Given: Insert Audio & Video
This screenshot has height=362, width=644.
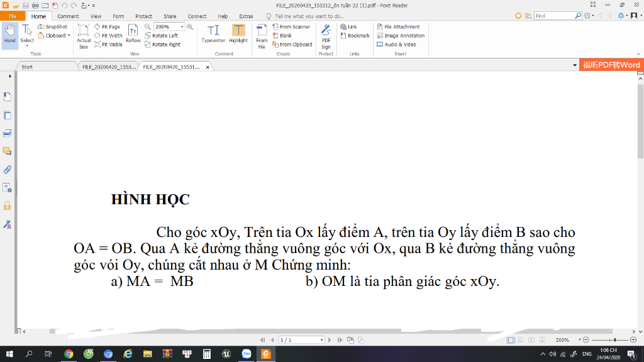Looking at the screenshot, I should 397,45.
